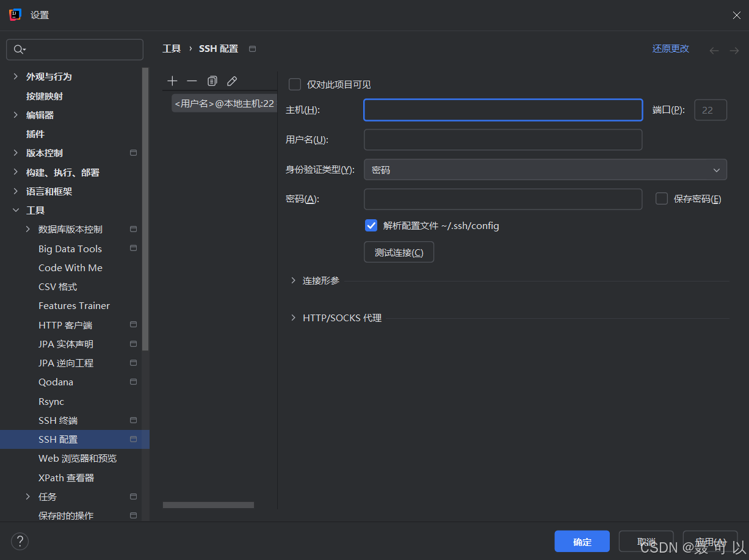The width and height of the screenshot is (749, 560).
Task: Toggle 保存密码 checkbox
Action: [662, 198]
